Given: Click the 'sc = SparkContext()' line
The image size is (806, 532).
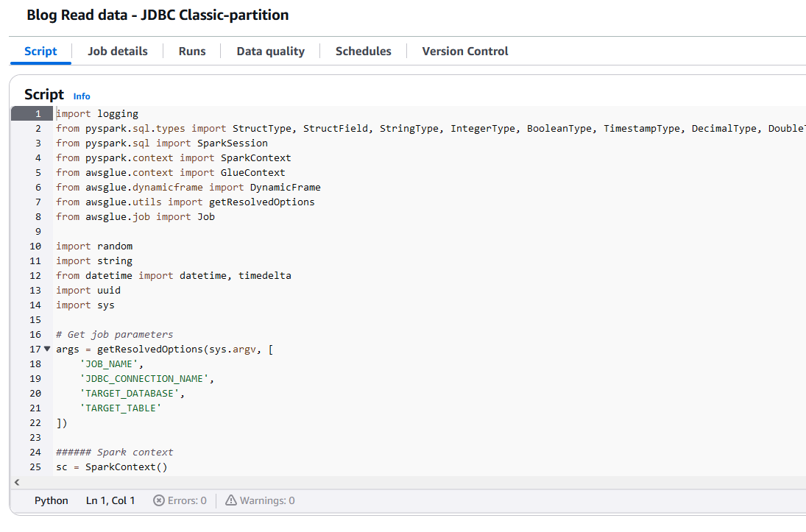Looking at the screenshot, I should point(112,467).
